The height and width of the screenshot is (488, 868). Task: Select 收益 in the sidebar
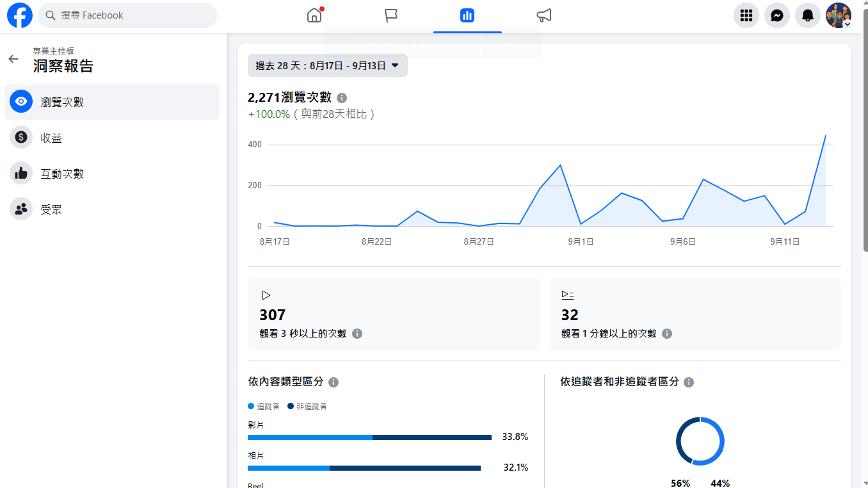[51, 138]
